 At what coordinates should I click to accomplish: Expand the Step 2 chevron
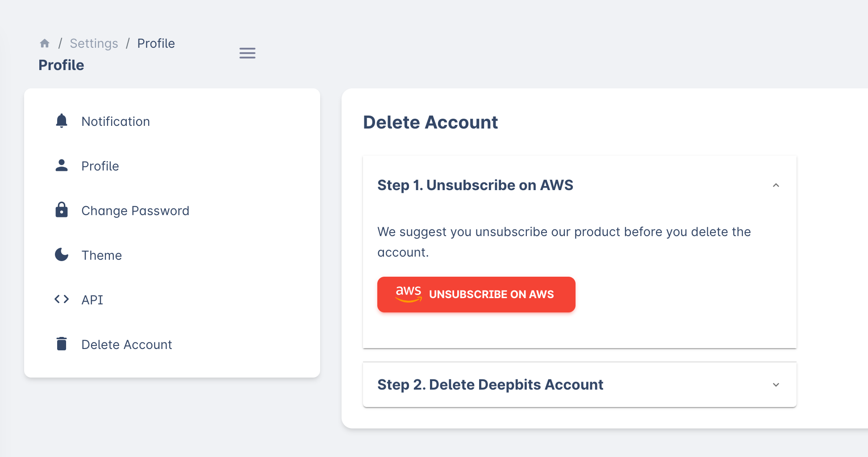(x=776, y=385)
